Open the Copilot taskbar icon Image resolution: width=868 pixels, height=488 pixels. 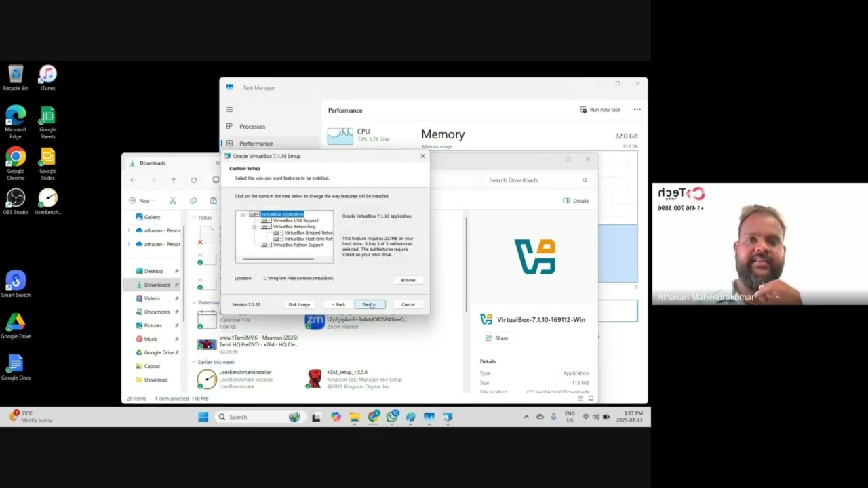pos(336,417)
